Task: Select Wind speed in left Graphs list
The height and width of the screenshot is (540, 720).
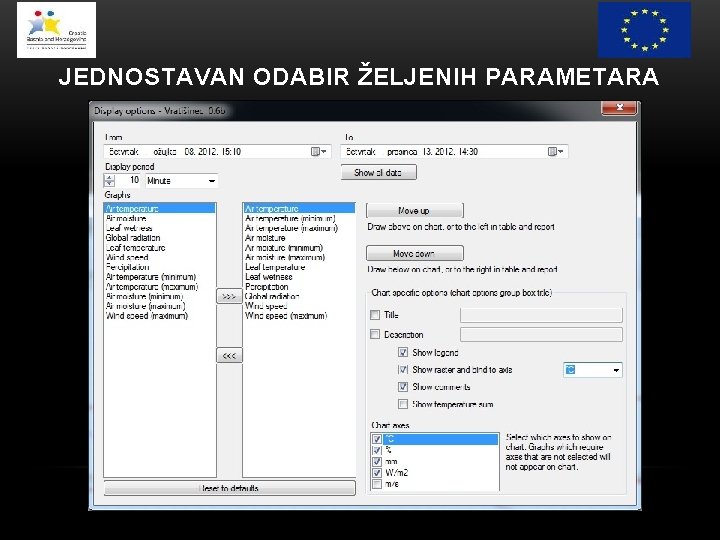Action: 159,258
